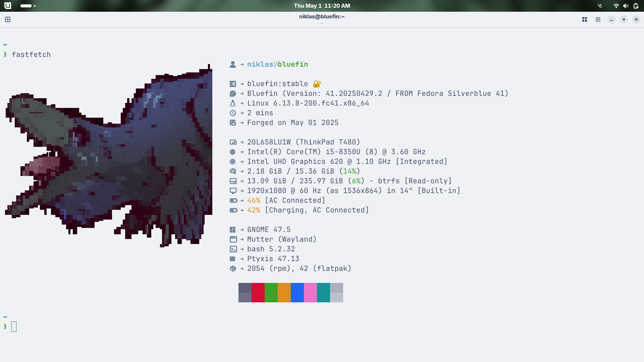Viewport: 644px width, 362px height.
Task: Click the Bluefin logo in the top bar
Action: pos(8,6)
